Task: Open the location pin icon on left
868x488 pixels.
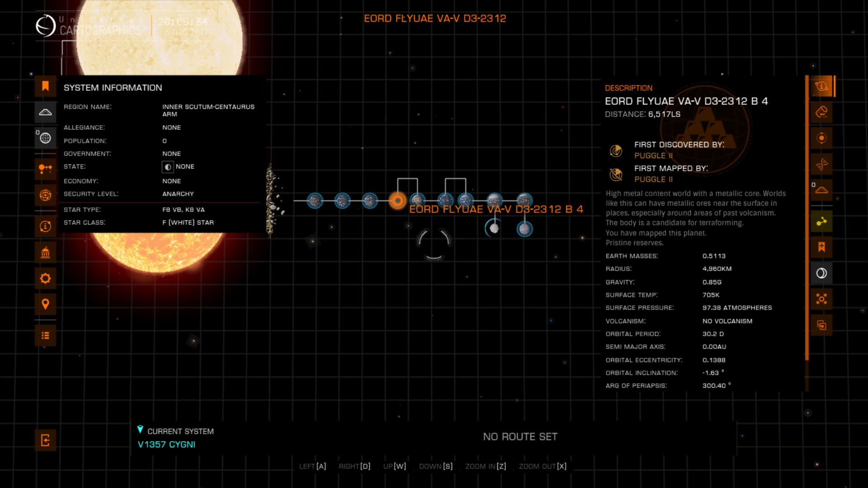Action: (45, 304)
